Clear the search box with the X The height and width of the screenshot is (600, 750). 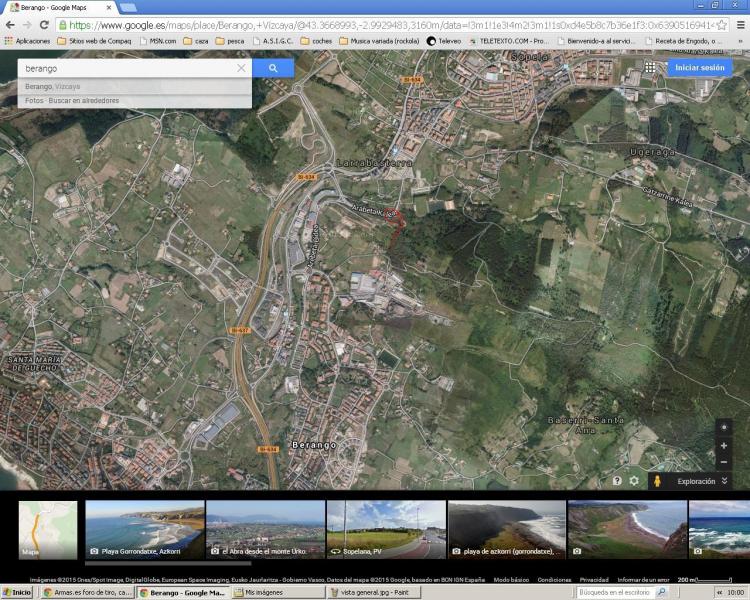(x=241, y=68)
